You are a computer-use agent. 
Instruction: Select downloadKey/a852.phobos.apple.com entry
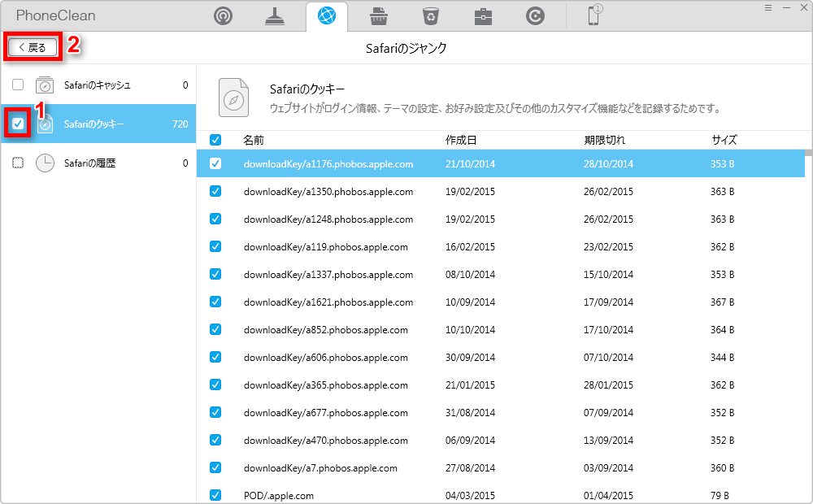point(326,330)
